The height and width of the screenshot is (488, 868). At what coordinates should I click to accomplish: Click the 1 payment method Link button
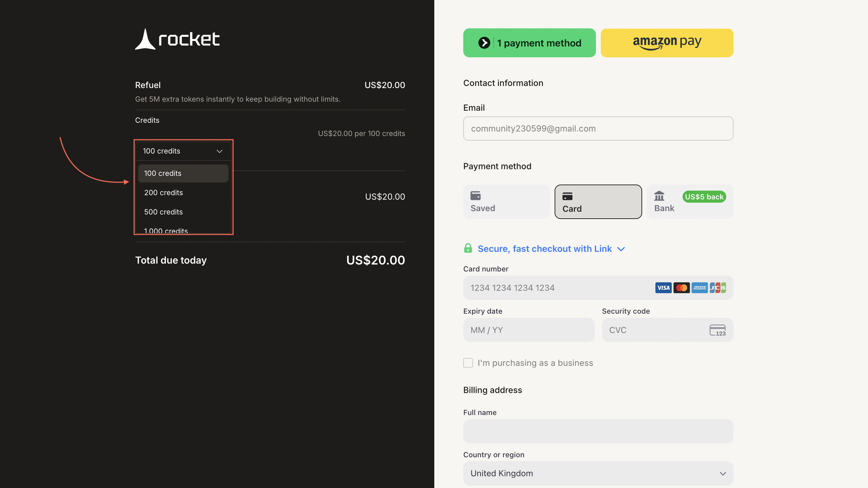(x=529, y=43)
